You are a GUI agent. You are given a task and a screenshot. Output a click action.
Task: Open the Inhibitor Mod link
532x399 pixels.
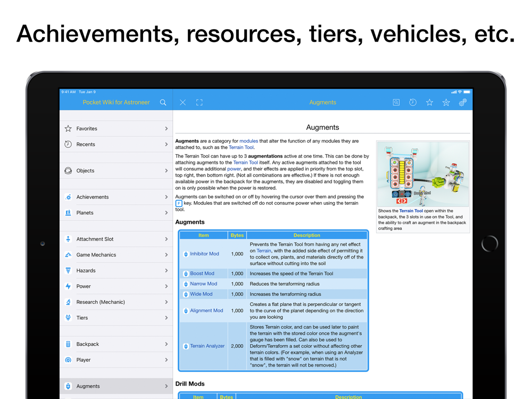tap(205, 254)
